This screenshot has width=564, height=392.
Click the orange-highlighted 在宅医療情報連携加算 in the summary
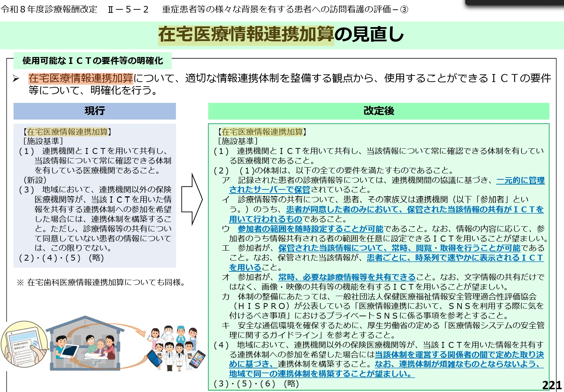[81, 78]
